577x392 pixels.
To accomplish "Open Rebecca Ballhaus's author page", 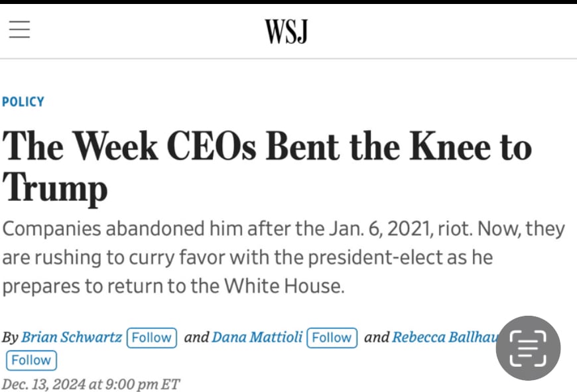I will [x=443, y=337].
